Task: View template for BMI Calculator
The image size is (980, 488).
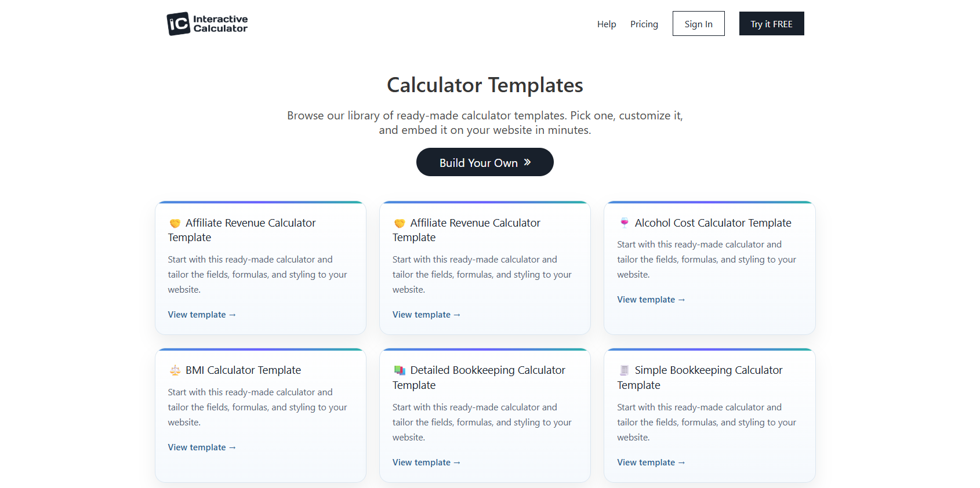Action: (x=202, y=447)
